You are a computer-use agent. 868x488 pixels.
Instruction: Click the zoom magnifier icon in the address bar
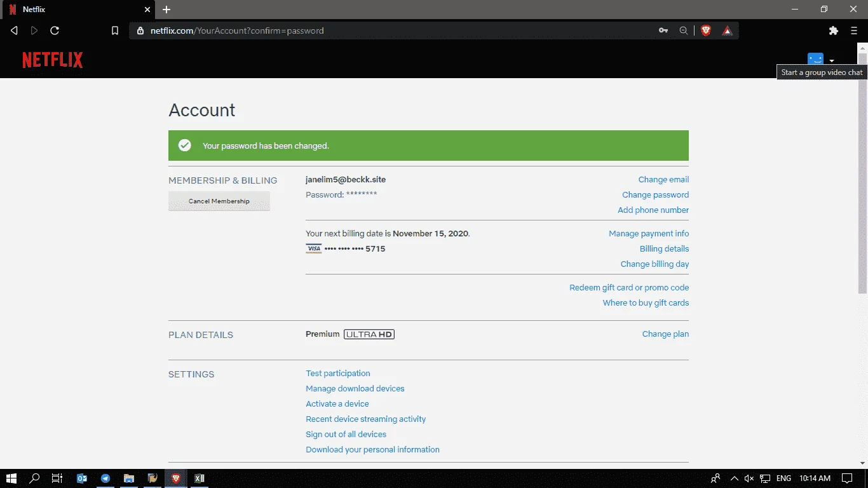[684, 30]
